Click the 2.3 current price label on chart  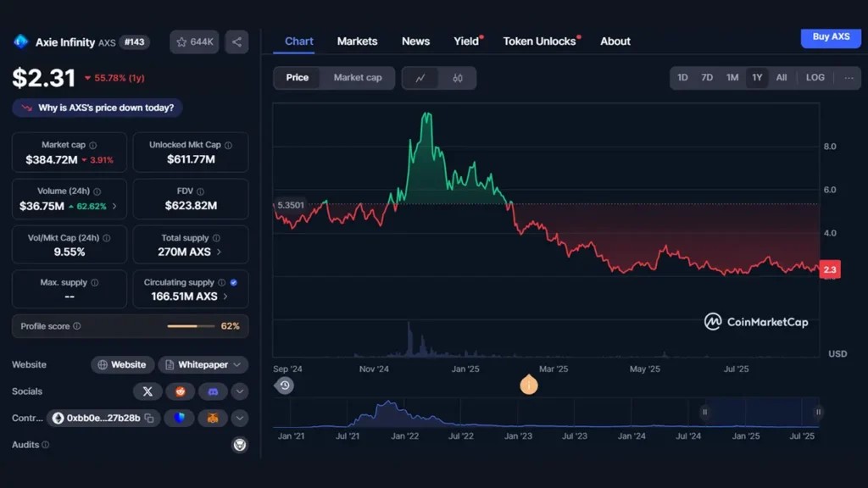(830, 269)
